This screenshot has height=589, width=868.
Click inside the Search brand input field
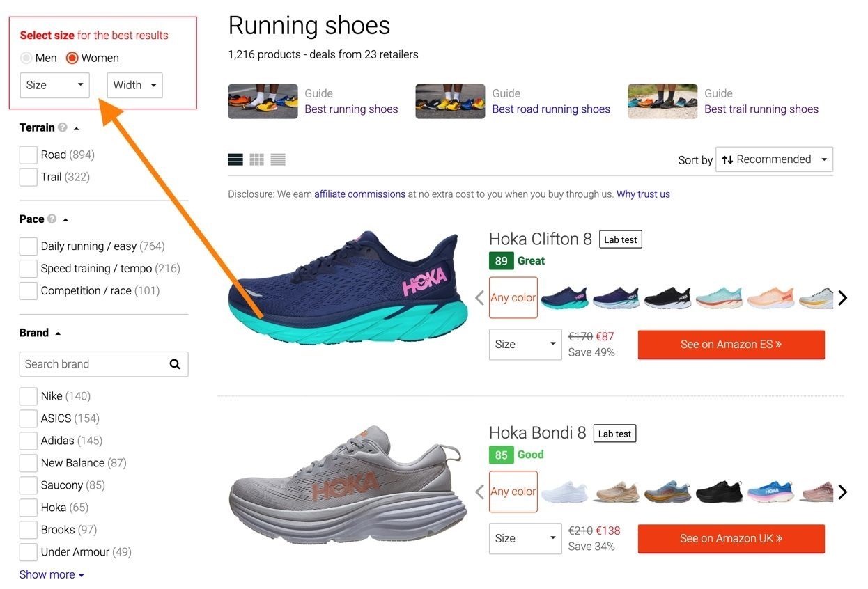tap(91, 363)
